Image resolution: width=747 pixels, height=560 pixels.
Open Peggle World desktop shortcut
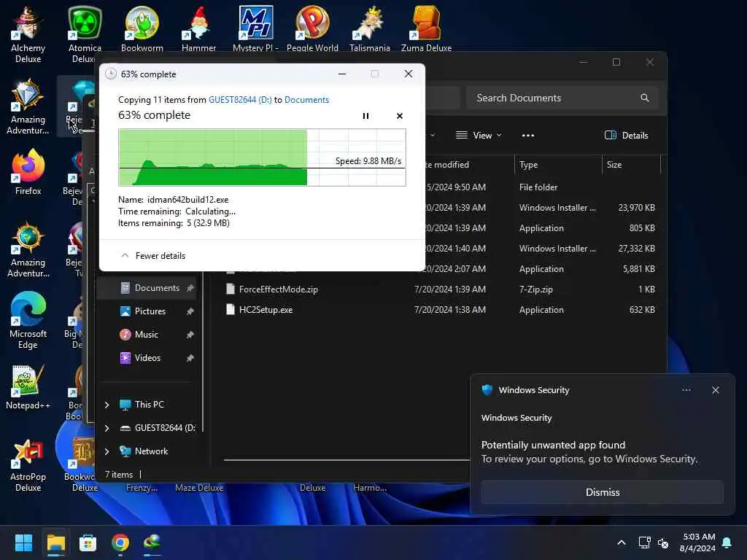[x=312, y=28]
